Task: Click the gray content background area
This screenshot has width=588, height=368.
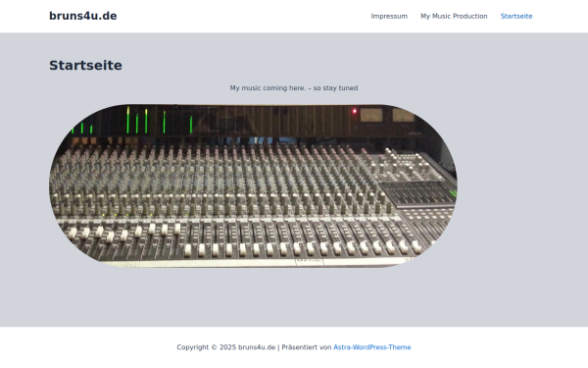Action: click(521, 187)
